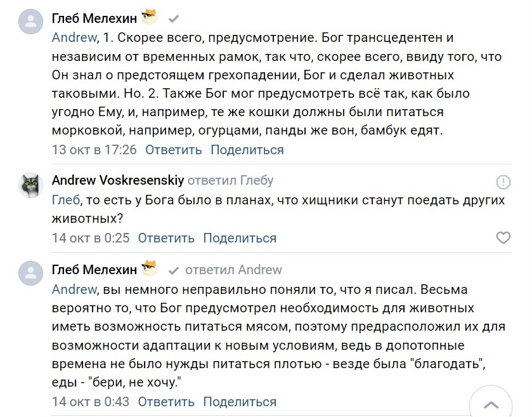Viewport: 532px width, 417px height.
Task: Click Глеб Мелехин's avatar on the last comment
Action: pos(29,271)
